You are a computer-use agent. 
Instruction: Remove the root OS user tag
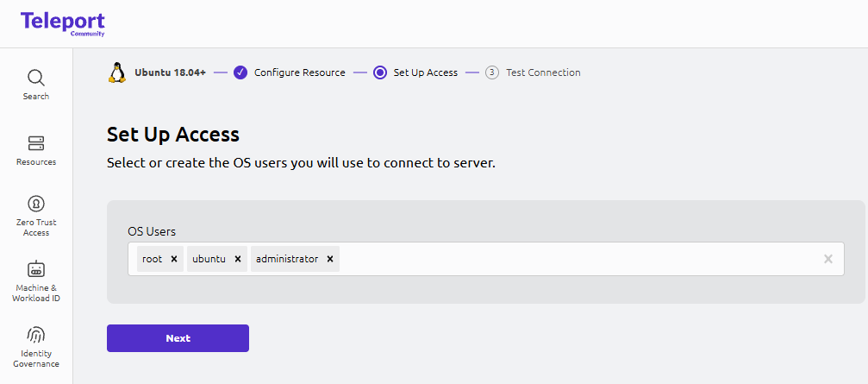[x=173, y=259]
